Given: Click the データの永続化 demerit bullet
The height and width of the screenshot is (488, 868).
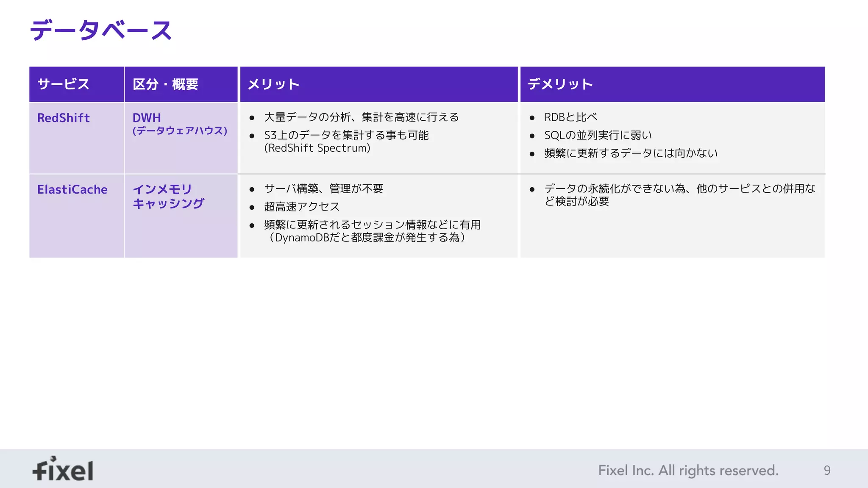Looking at the screenshot, I should (x=679, y=189).
